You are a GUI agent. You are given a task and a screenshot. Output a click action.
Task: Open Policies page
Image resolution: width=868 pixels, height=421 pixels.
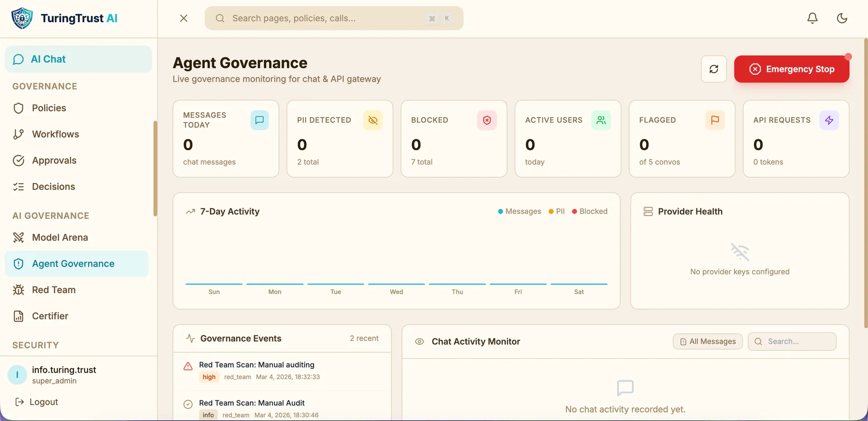tap(77, 108)
